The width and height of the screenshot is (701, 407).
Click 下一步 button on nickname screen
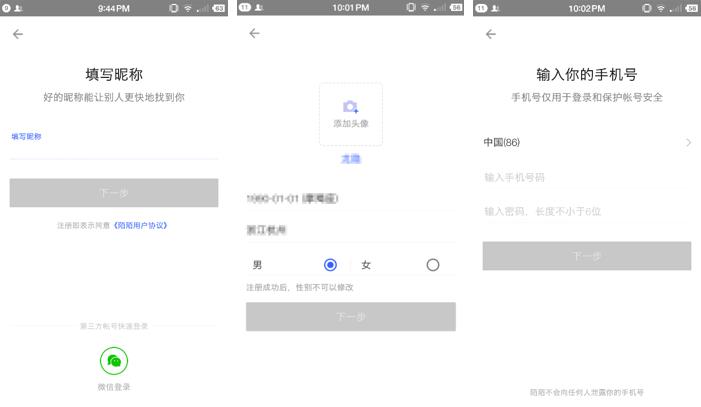click(114, 193)
